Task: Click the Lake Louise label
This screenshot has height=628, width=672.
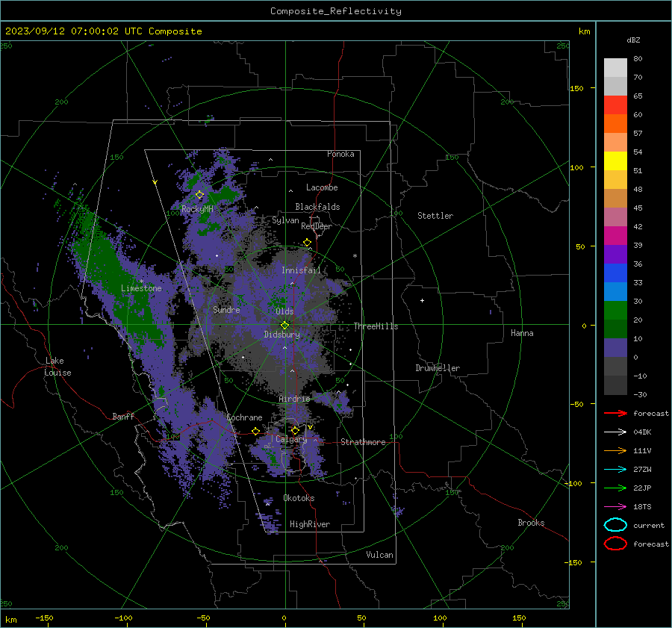Action: 57,367
